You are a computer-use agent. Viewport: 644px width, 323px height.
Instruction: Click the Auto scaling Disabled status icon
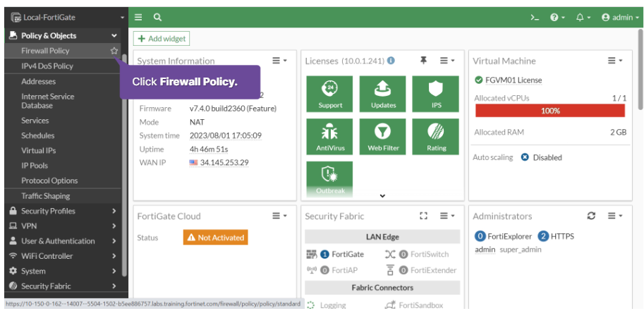click(525, 157)
